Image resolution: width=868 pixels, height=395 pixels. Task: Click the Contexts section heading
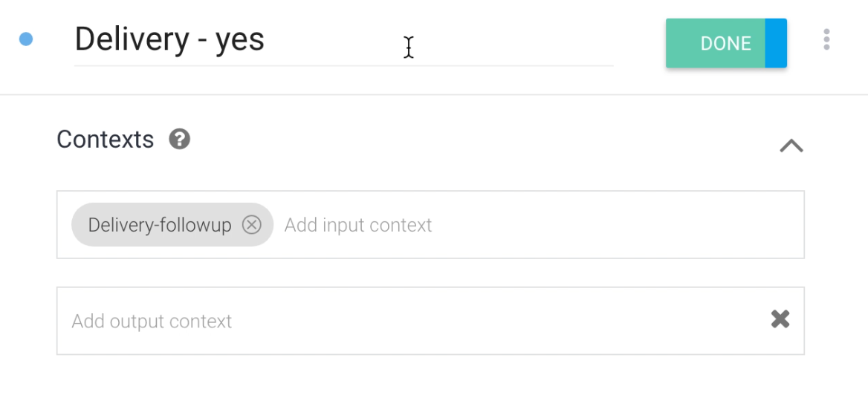tap(105, 139)
